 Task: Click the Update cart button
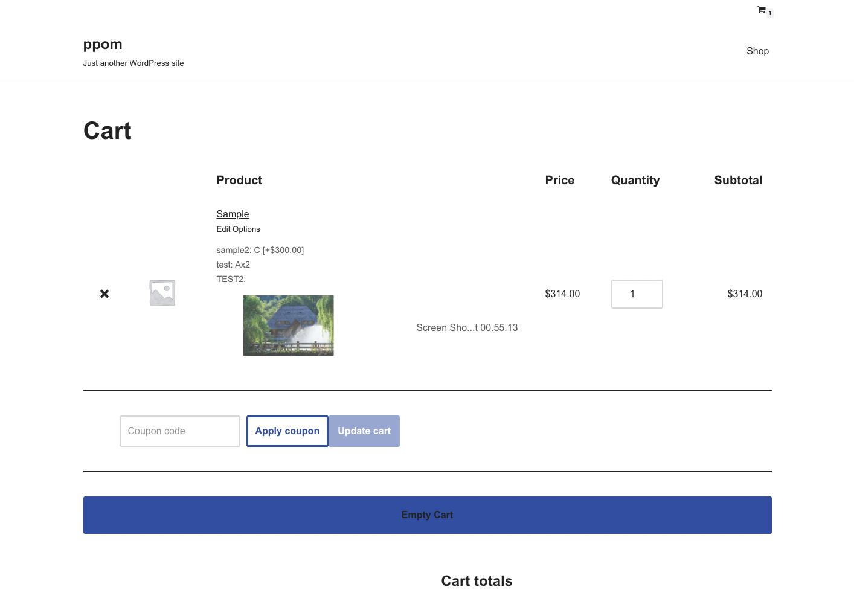point(364,431)
